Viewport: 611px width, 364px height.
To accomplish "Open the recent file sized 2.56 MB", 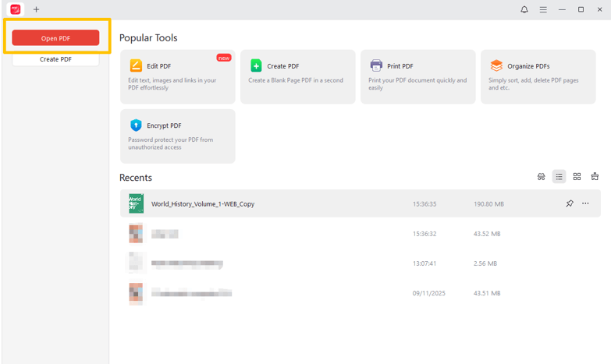I will point(187,263).
